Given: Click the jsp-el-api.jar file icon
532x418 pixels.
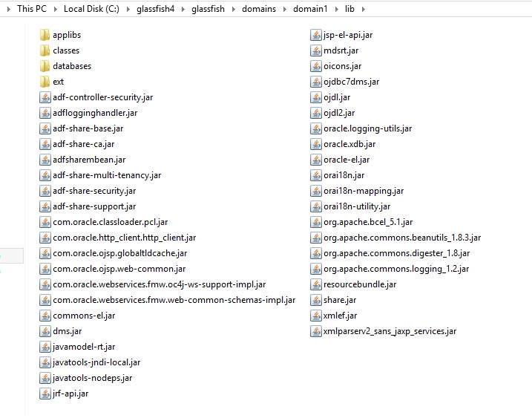Looking at the screenshot, I should (316, 35).
